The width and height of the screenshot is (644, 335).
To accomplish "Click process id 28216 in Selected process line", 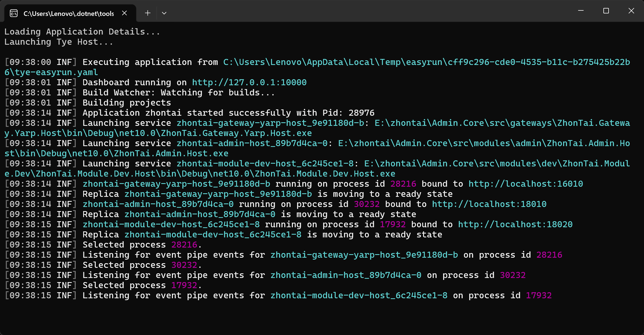I will coord(184,245).
